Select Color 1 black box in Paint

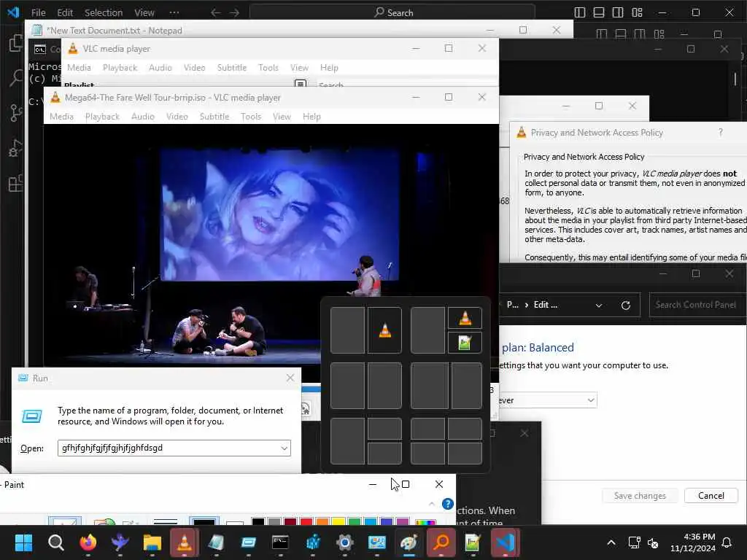(204, 521)
